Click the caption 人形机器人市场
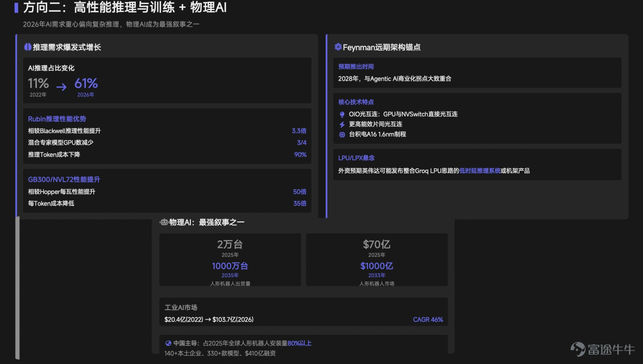643x364 pixels. tap(377, 284)
